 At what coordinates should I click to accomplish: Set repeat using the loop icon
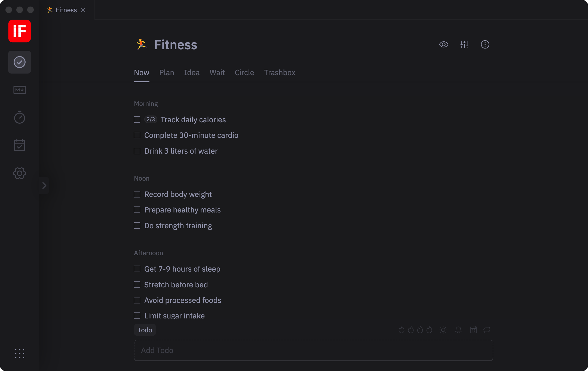[x=487, y=330]
